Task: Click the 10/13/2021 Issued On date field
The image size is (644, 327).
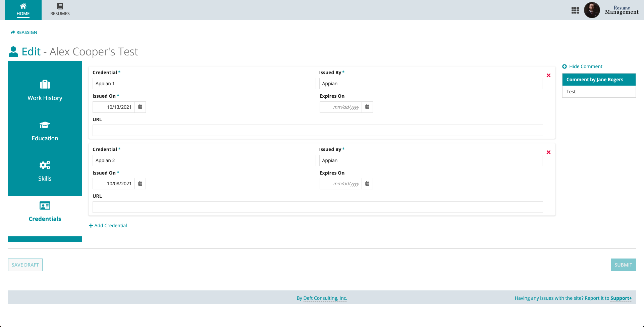Action: click(x=114, y=107)
